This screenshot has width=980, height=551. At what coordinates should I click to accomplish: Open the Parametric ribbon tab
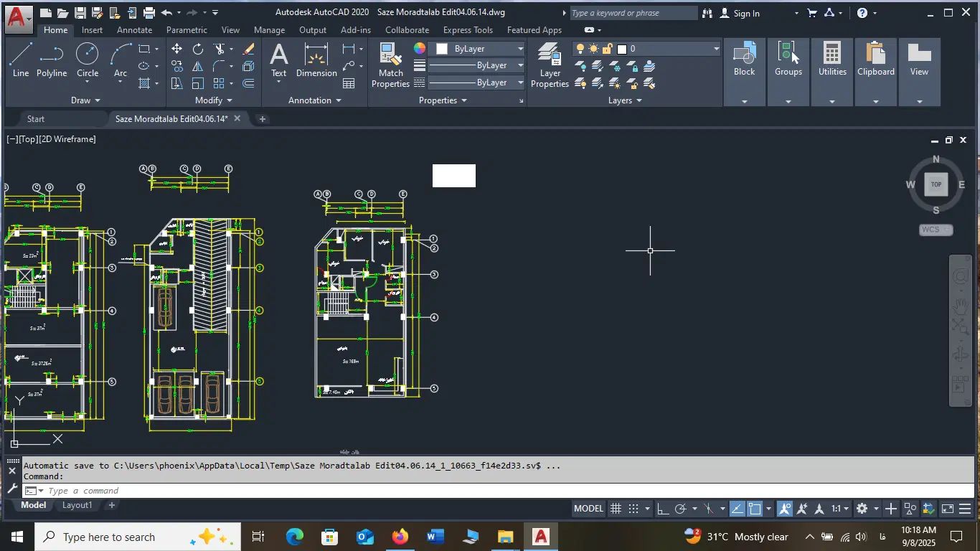(187, 30)
